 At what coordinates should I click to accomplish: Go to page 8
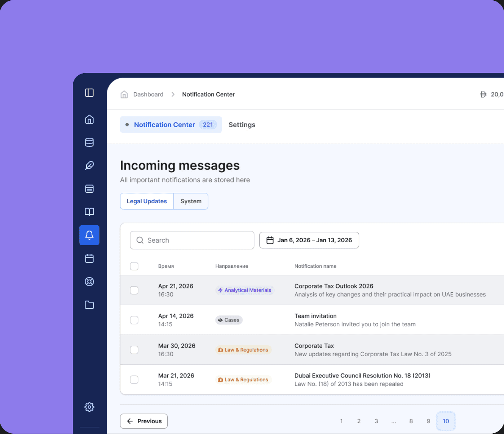pos(411,421)
